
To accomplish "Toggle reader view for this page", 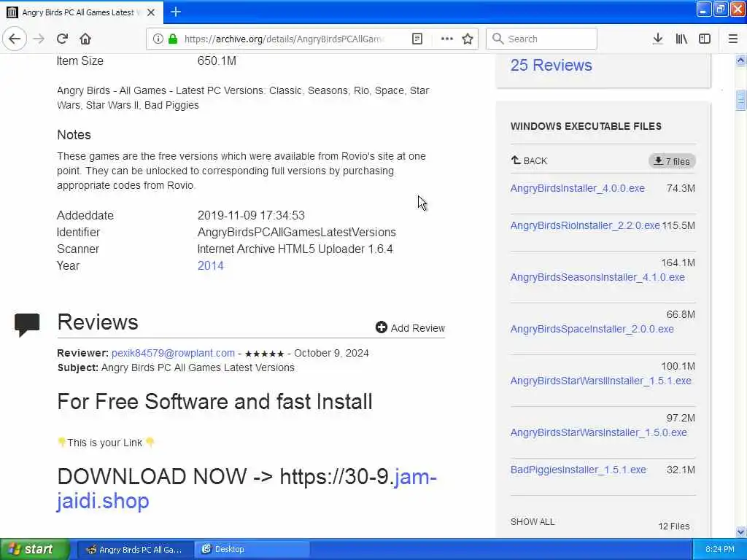I will pos(417,39).
